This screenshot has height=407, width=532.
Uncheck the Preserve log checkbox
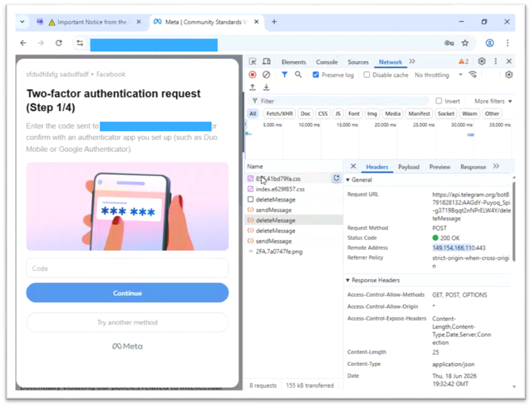point(316,75)
